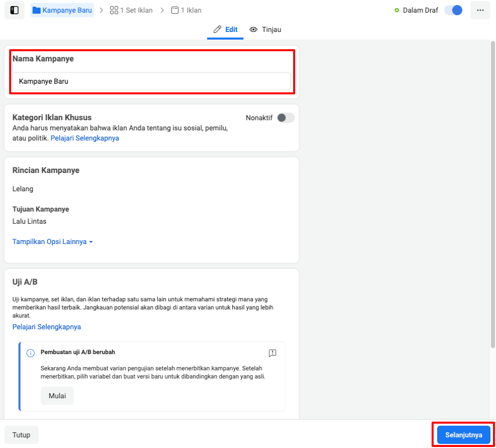Click the Selanjutnya button

point(464,435)
